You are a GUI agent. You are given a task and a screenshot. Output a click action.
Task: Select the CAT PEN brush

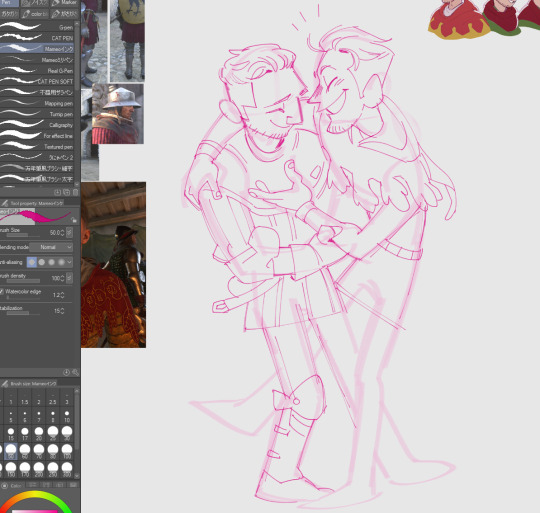coord(37,38)
